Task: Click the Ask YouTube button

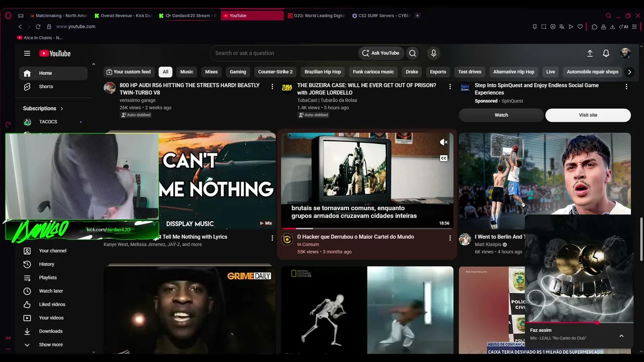Action: (x=380, y=53)
